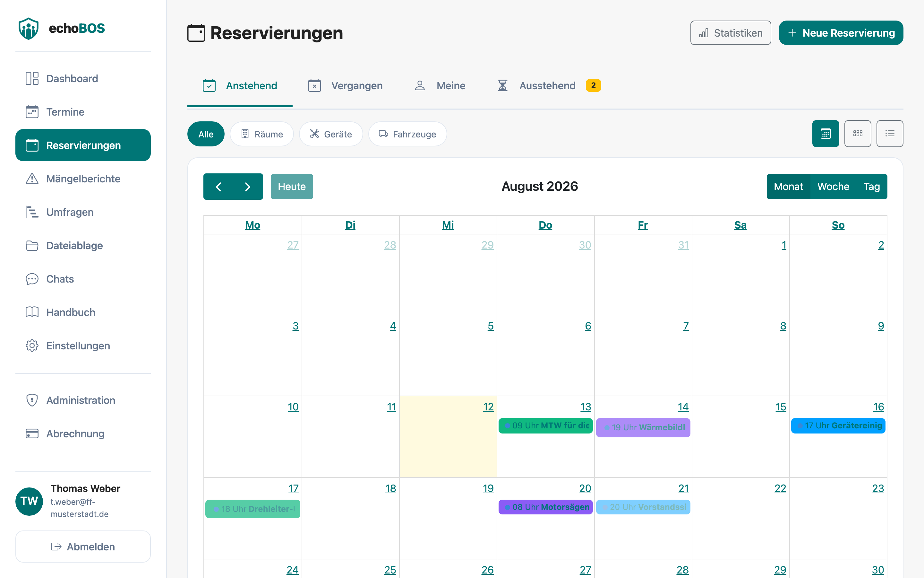Go to next month
Viewport: 924px width, 578px height.
coord(248,187)
